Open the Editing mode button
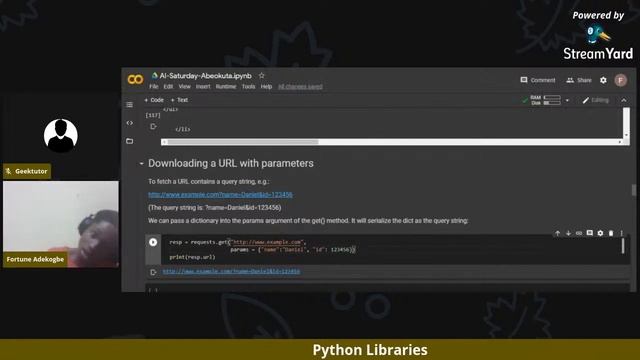This screenshot has width=640, height=360. click(596, 100)
